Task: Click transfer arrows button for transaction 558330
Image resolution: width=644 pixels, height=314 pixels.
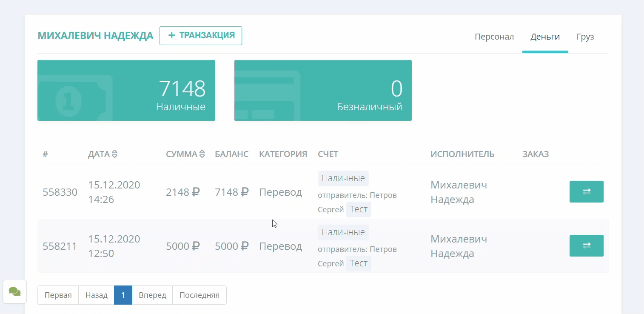Action: pyautogui.click(x=586, y=191)
